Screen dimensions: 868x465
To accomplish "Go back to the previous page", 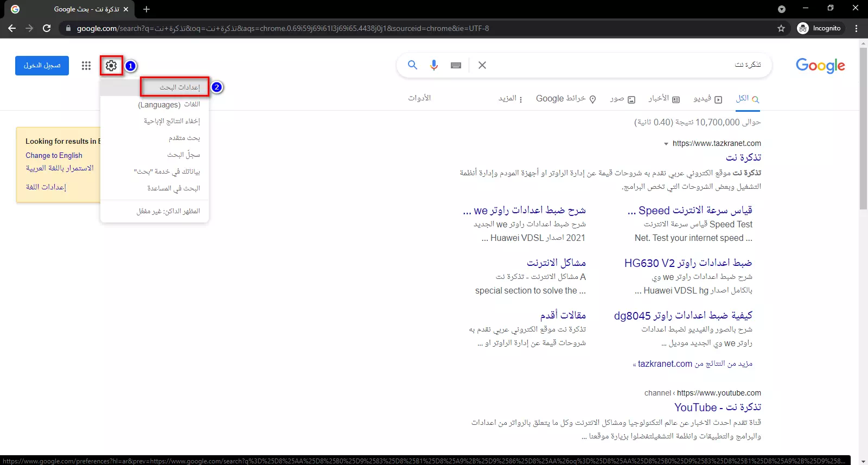I will point(12,28).
